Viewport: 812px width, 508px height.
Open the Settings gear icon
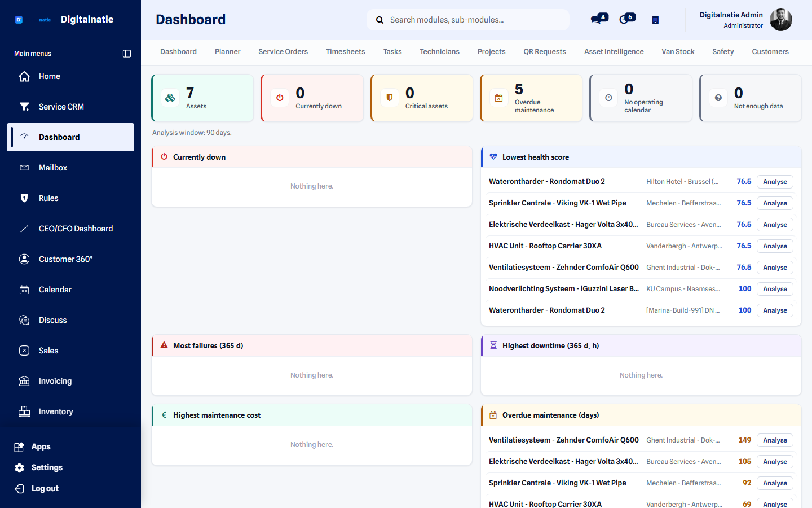19,467
